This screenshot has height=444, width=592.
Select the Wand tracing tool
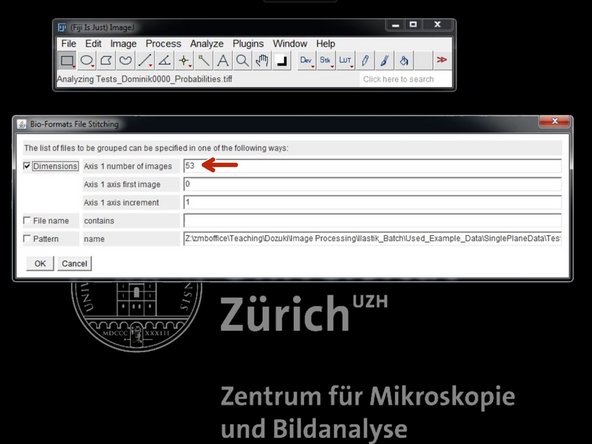(x=204, y=60)
